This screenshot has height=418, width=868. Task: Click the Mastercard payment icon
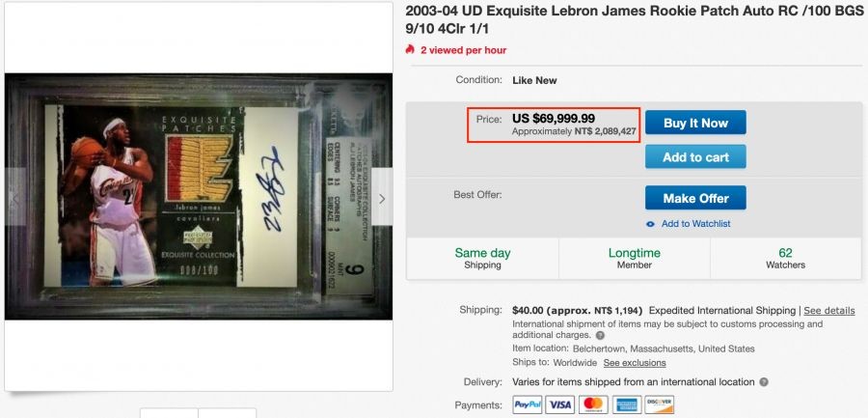(593, 404)
